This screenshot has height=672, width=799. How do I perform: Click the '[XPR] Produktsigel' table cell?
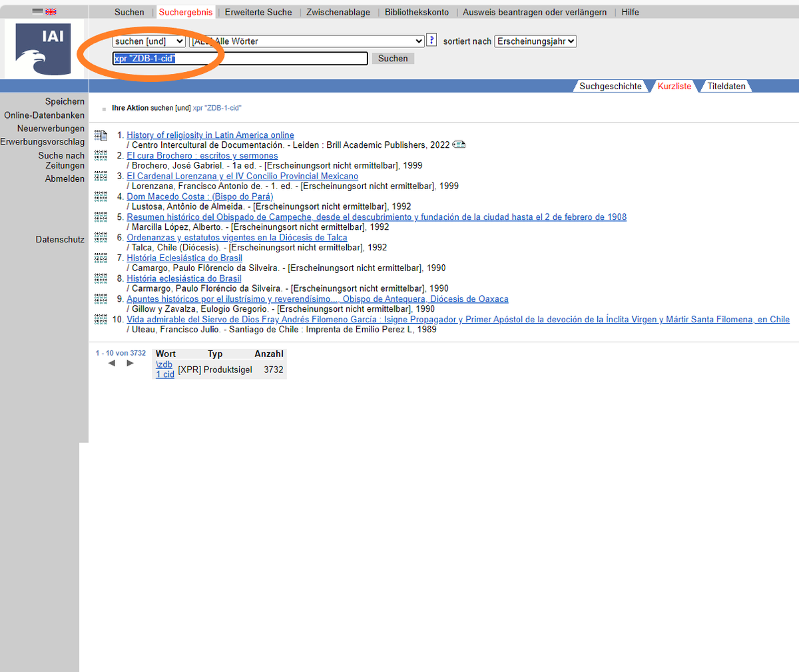point(215,370)
